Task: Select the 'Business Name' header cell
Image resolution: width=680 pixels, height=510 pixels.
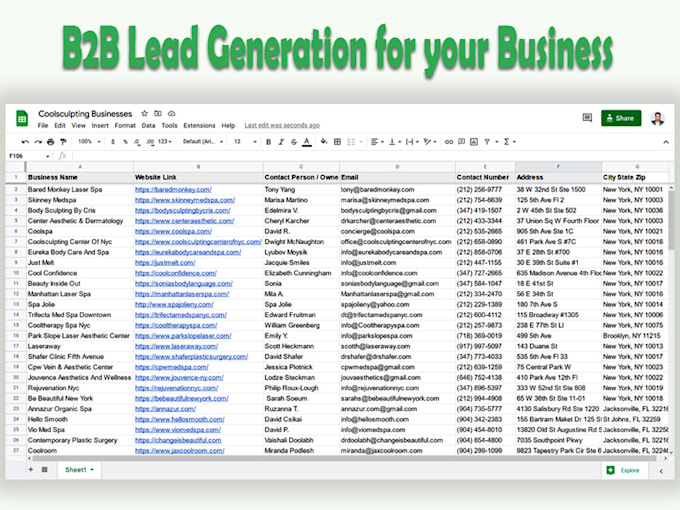Action: pyautogui.click(x=80, y=177)
